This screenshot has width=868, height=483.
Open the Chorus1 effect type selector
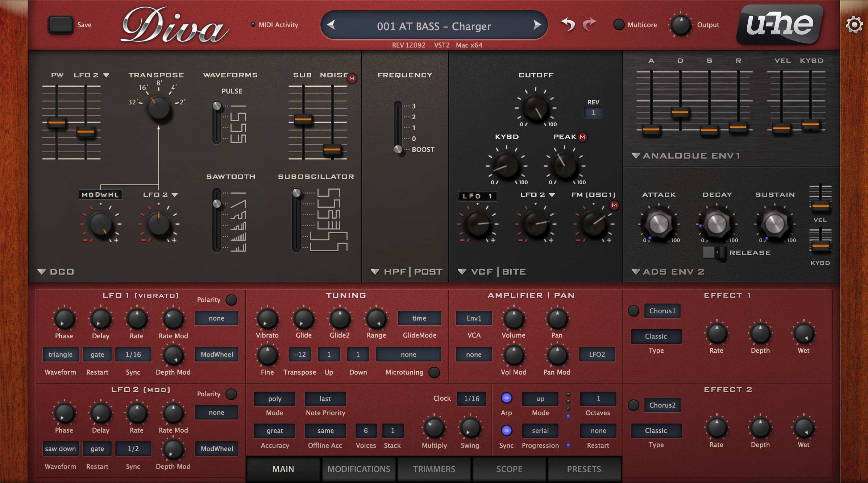pyautogui.click(x=662, y=311)
